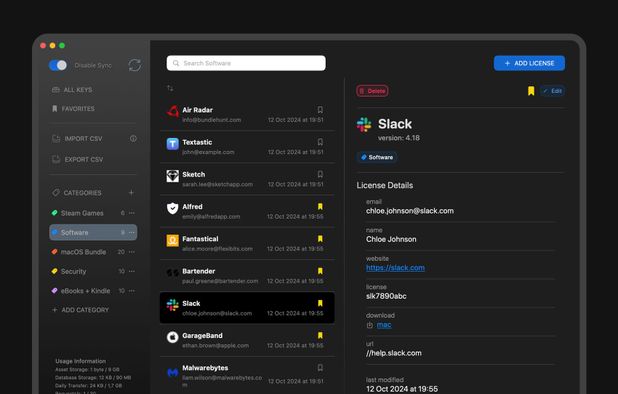Image resolution: width=618 pixels, height=394 pixels.
Task: Remove favorite bookmark on Alfred
Action: (x=320, y=206)
